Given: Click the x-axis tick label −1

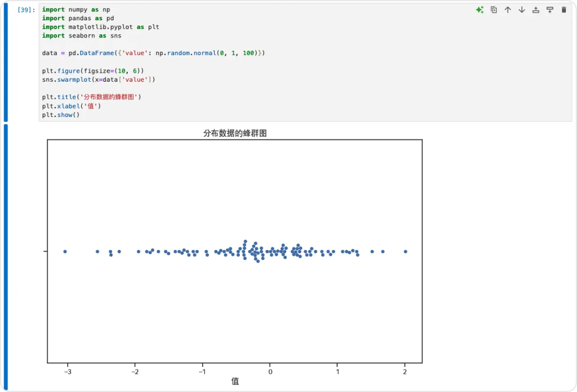Looking at the screenshot, I should [202, 372].
